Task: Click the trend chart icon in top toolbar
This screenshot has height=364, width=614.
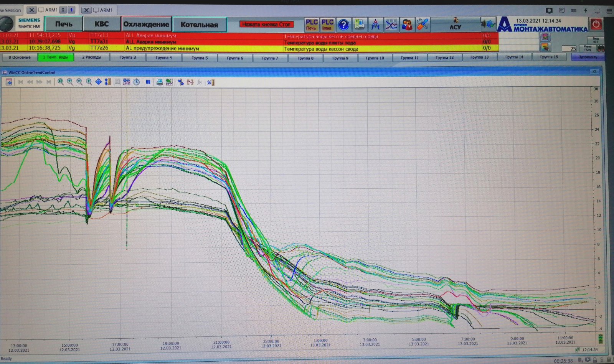Action: point(391,25)
